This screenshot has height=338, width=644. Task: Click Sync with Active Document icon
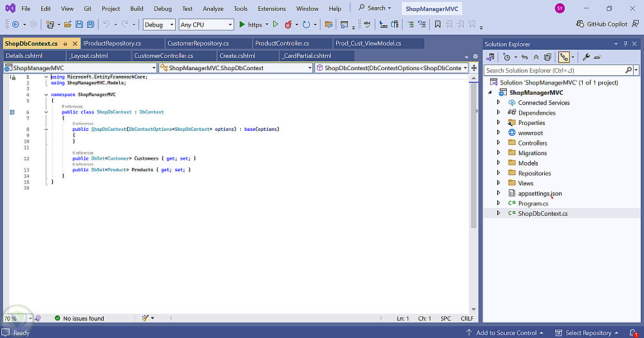525,57
